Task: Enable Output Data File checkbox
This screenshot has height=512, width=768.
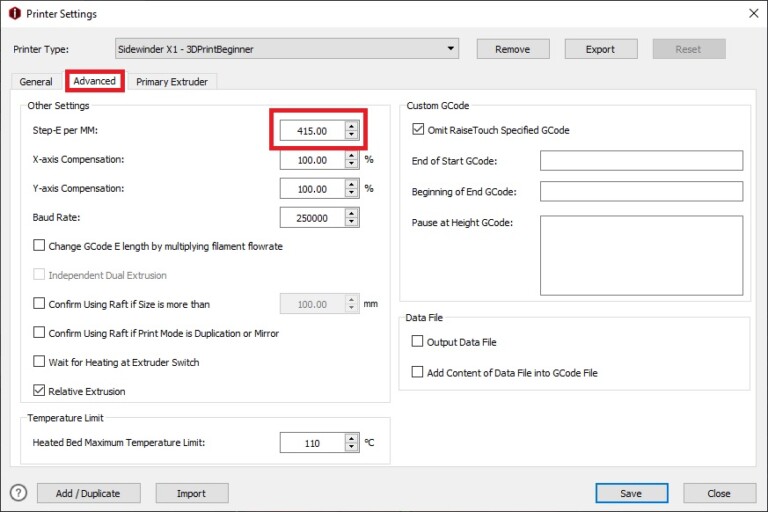Action: pyautogui.click(x=417, y=341)
